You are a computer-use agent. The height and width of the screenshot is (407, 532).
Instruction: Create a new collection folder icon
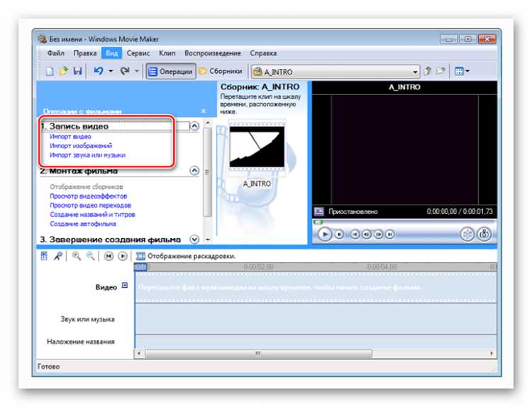tap(440, 71)
